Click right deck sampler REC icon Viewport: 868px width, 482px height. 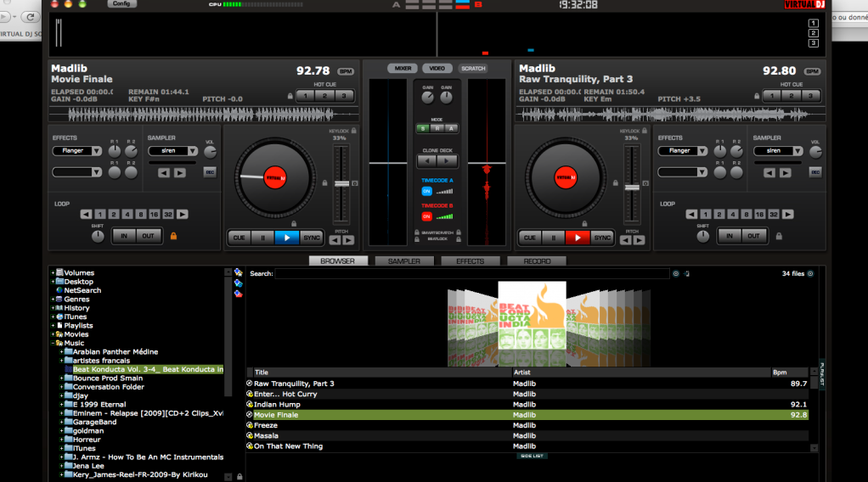pyautogui.click(x=815, y=172)
